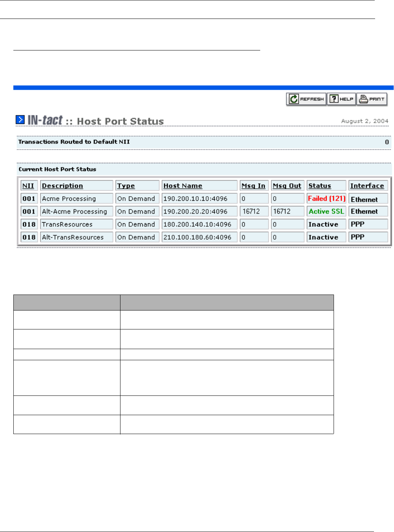Select the Acme Processing description cell
The height and width of the screenshot is (532, 394).
coord(77,198)
